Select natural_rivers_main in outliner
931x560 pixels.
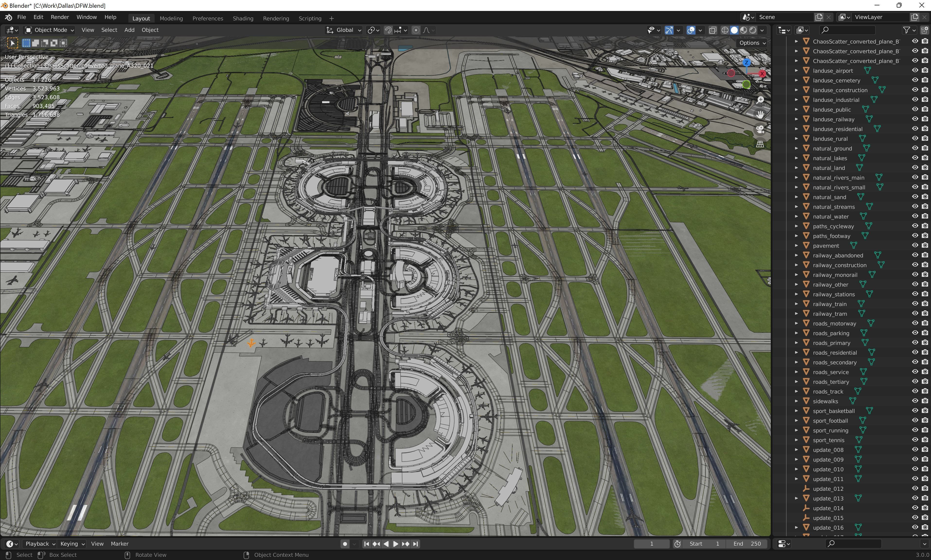pyautogui.click(x=839, y=178)
